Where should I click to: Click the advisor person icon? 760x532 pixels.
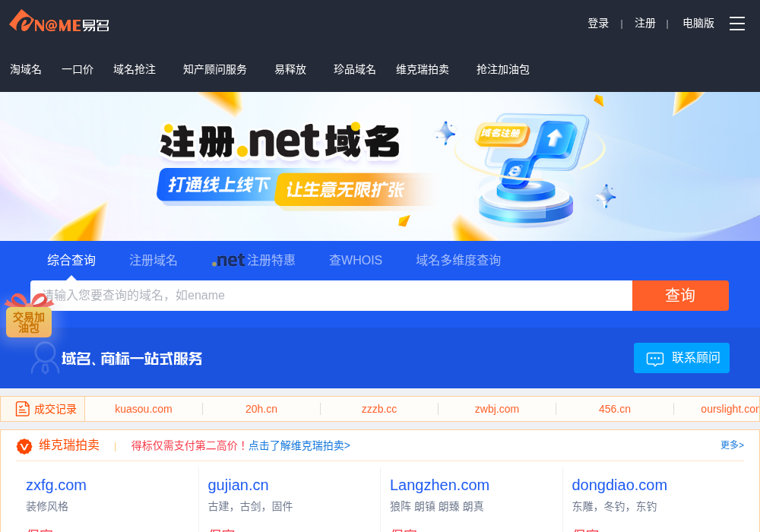pos(45,357)
